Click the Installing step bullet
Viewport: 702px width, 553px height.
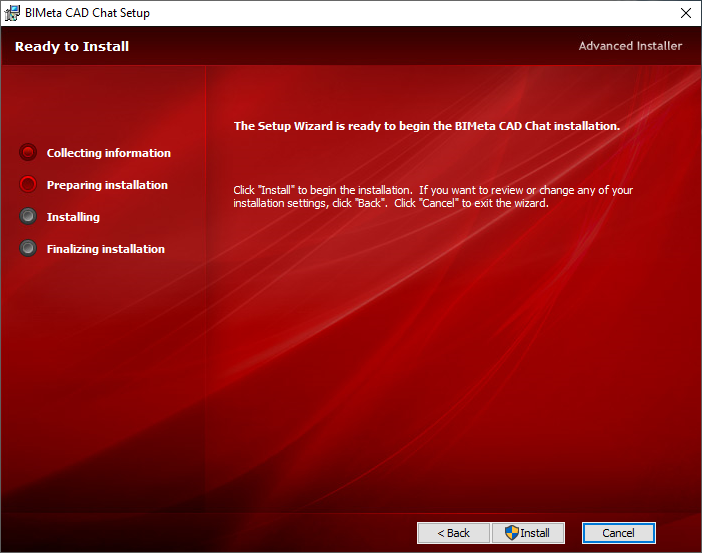(28, 216)
